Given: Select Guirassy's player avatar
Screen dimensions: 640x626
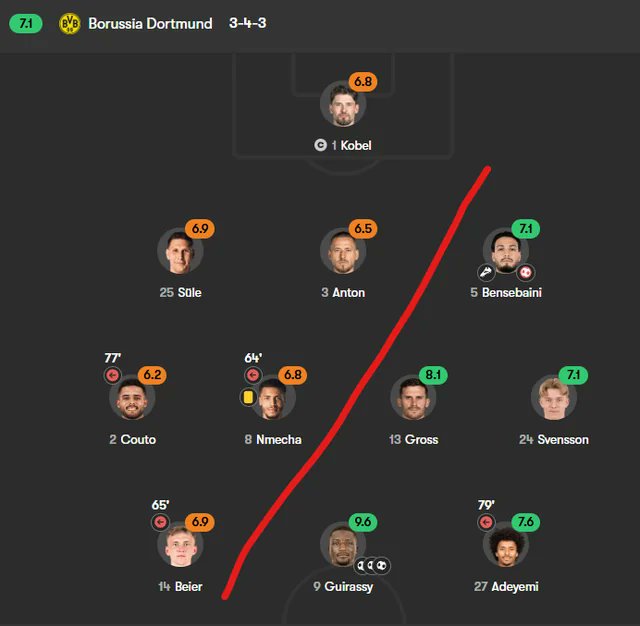Looking at the screenshot, I should [342, 545].
